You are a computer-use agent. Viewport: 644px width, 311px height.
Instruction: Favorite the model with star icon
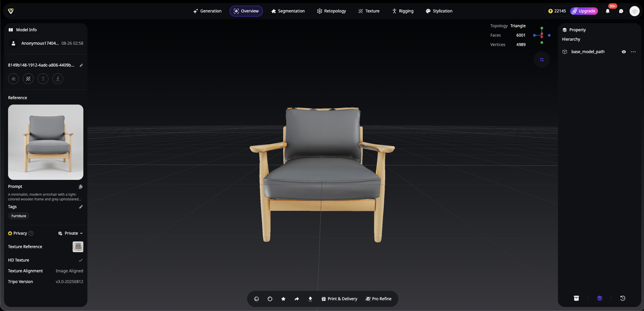(x=283, y=299)
